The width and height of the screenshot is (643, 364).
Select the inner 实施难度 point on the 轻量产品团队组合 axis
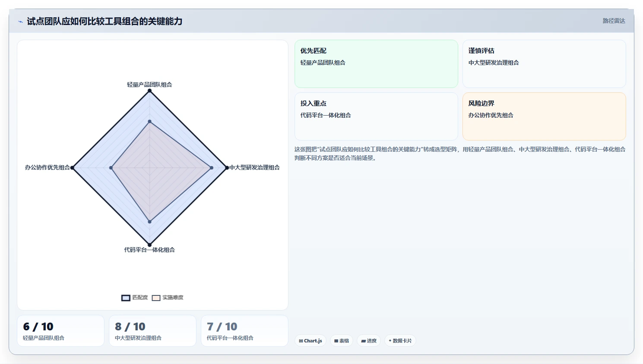click(x=149, y=122)
